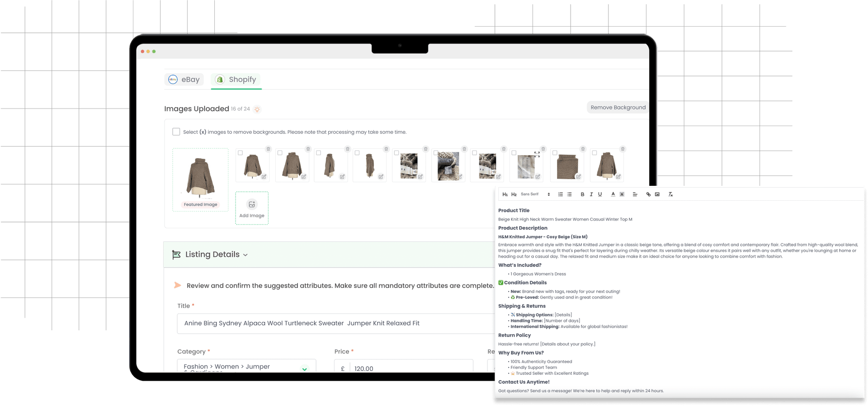Image resolution: width=868 pixels, height=406 pixels.
Task: Click the eBay logo icon
Action: [173, 80]
